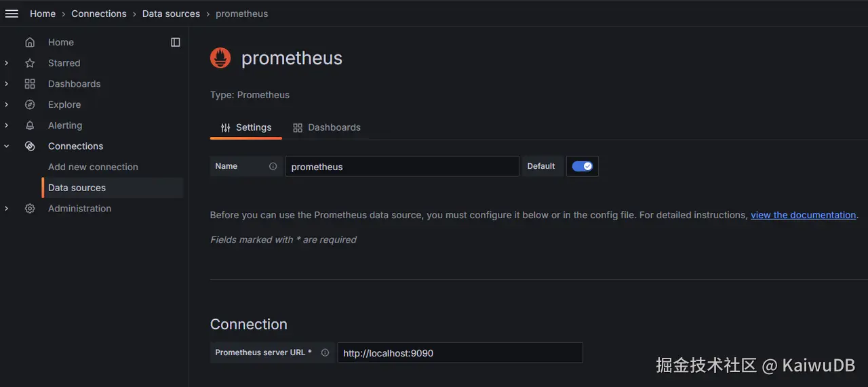The image size is (868, 387).
Task: Click the Alerting bell icon
Action: pos(30,125)
